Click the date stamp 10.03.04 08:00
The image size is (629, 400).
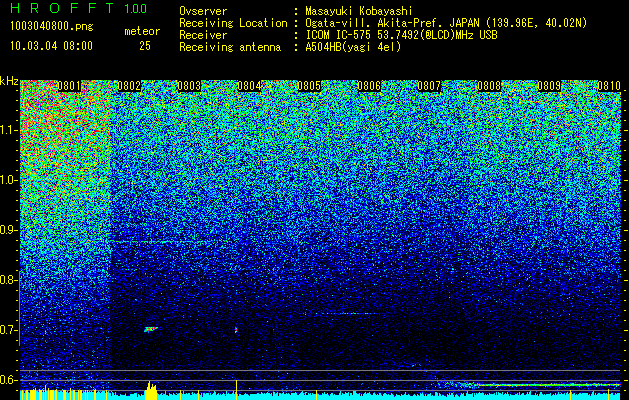51,46
